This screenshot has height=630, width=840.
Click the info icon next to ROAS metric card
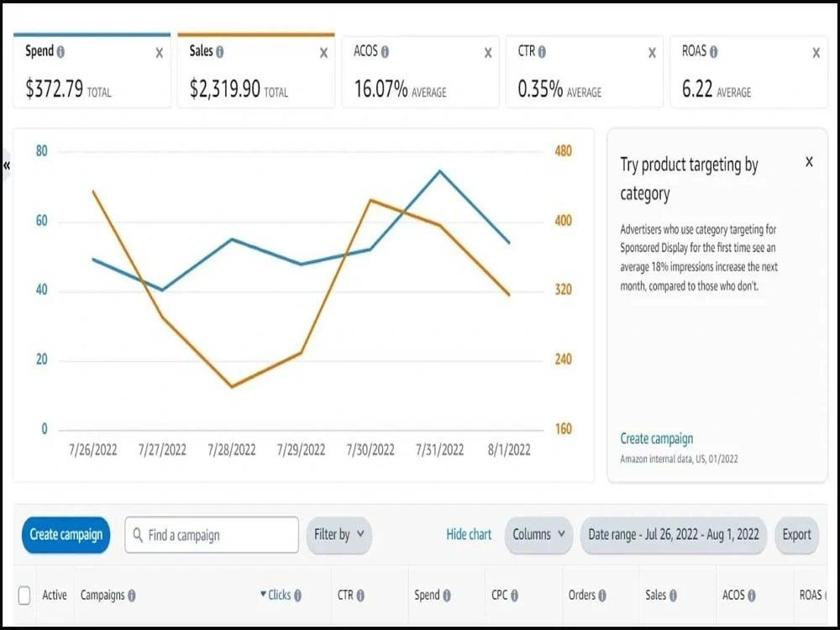tap(713, 52)
